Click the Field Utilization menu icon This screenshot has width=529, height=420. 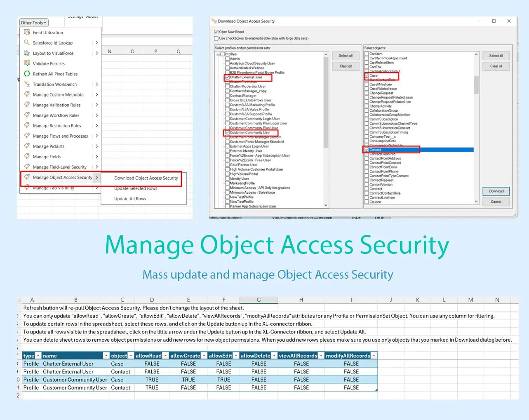(x=27, y=33)
